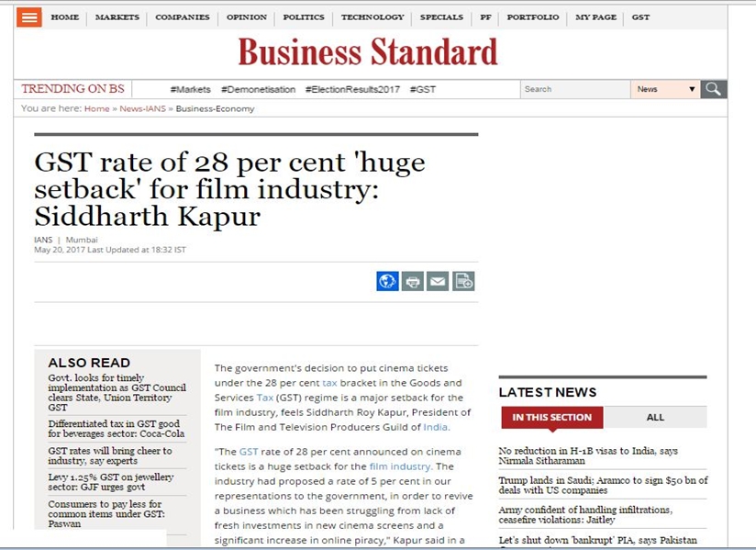Select the IN THIS SECTION tab
Viewport: 756px width, 550px height.
[x=552, y=418]
